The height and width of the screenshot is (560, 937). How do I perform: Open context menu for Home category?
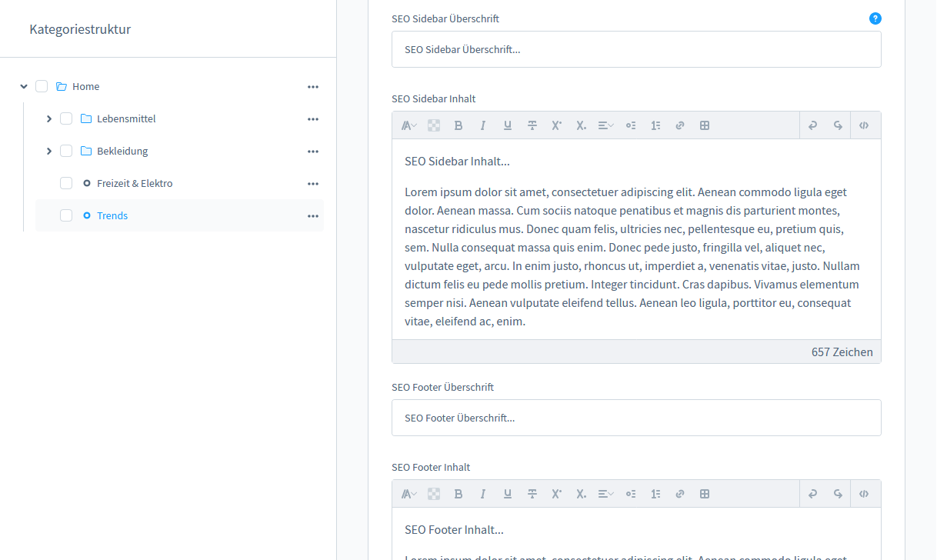[313, 87]
